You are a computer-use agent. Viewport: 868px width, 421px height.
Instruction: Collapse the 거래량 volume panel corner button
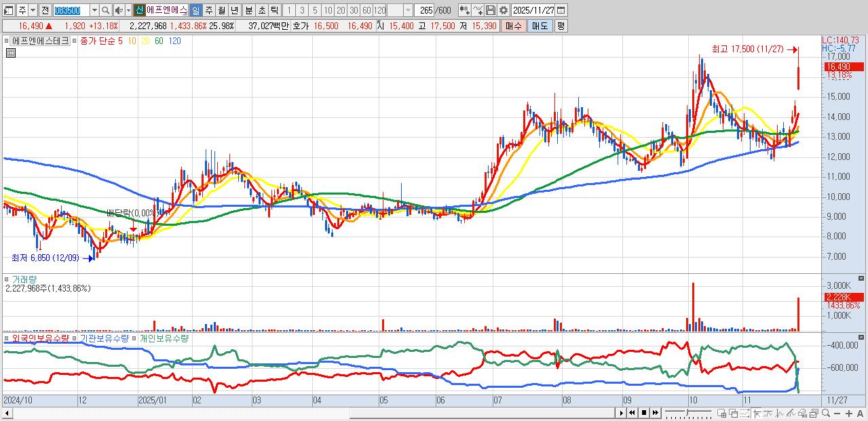(862, 279)
